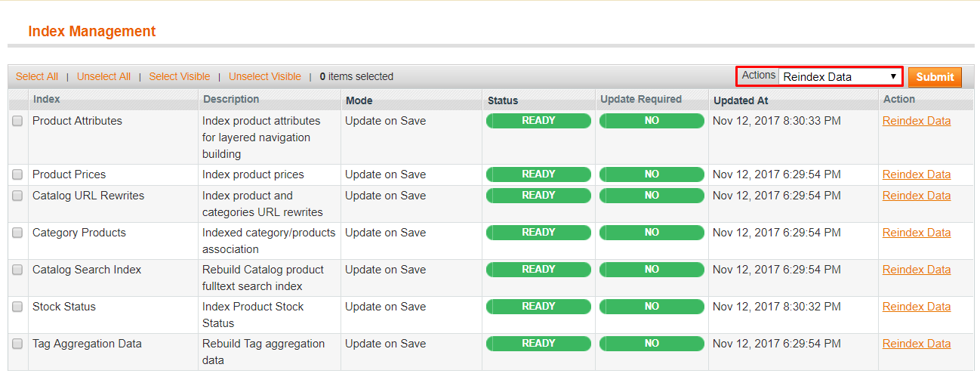Choose the Select Visible link
The width and height of the screenshot is (980, 389).
click(x=180, y=76)
